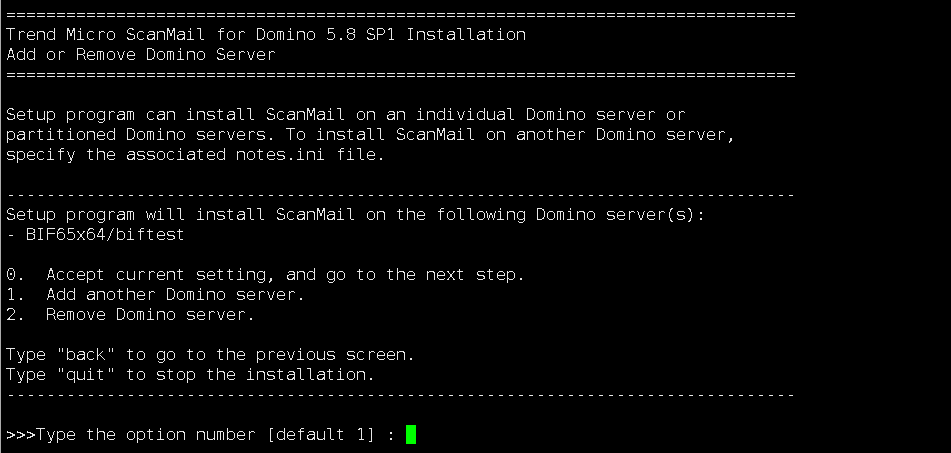Click the topmost equals-sign separator line
The height and width of the screenshot is (453, 951).
click(400, 15)
